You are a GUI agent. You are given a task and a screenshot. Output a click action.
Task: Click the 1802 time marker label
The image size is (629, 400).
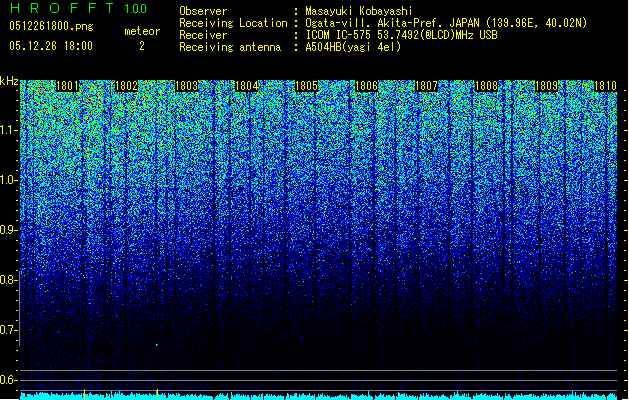point(126,86)
